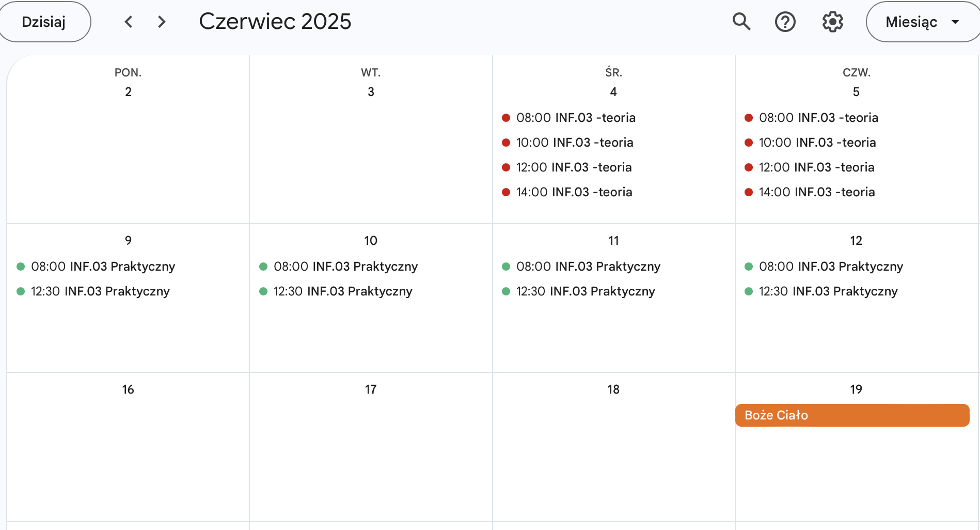The height and width of the screenshot is (530, 980).
Task: Go to previous month with left chevron
Action: (129, 22)
